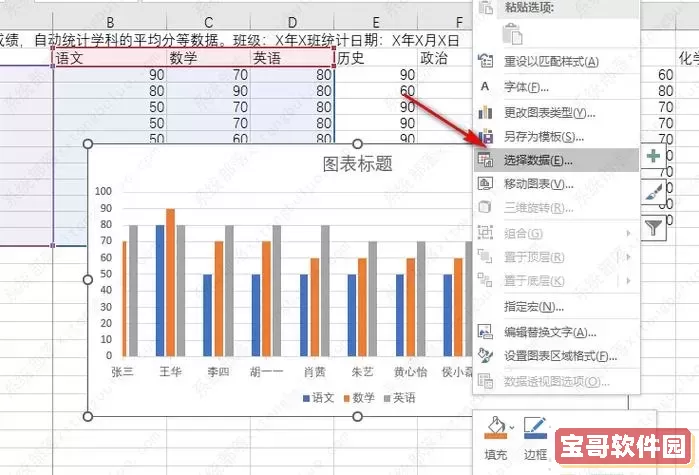Click the 填充 label button
This screenshot has height=475, width=699.
pyautogui.click(x=496, y=455)
